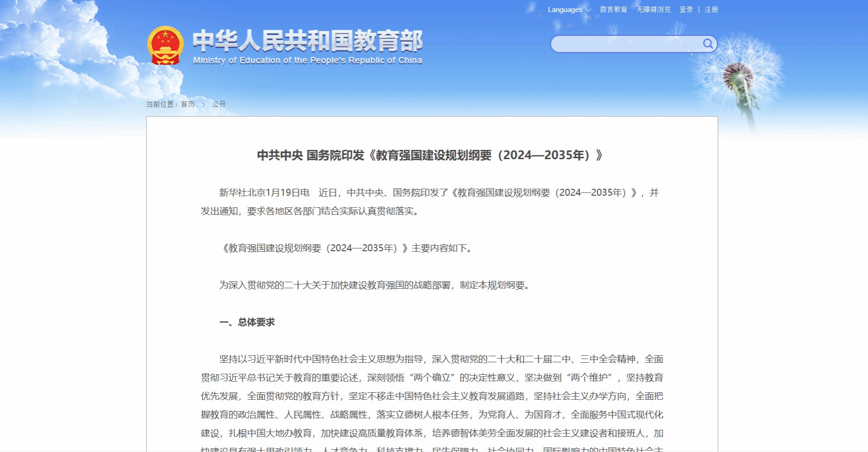Click the Ministry of Education English subtitle

point(308,61)
